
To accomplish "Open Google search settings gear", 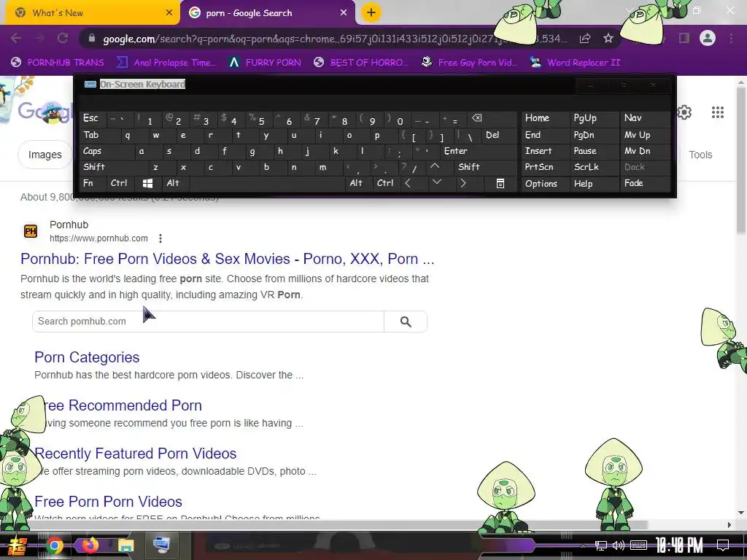I will [x=684, y=112].
